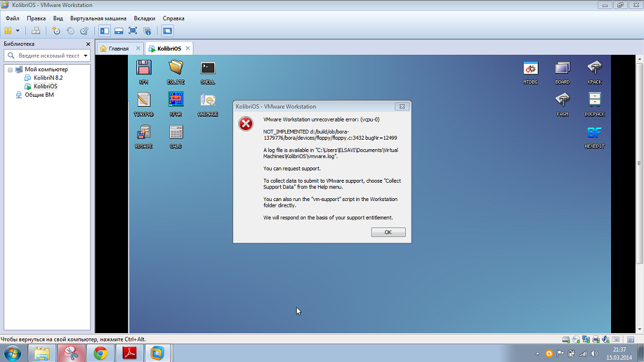Open the power dropdown arrow beside the pause button
Screen dimensions: 644x362
click(18, 31)
